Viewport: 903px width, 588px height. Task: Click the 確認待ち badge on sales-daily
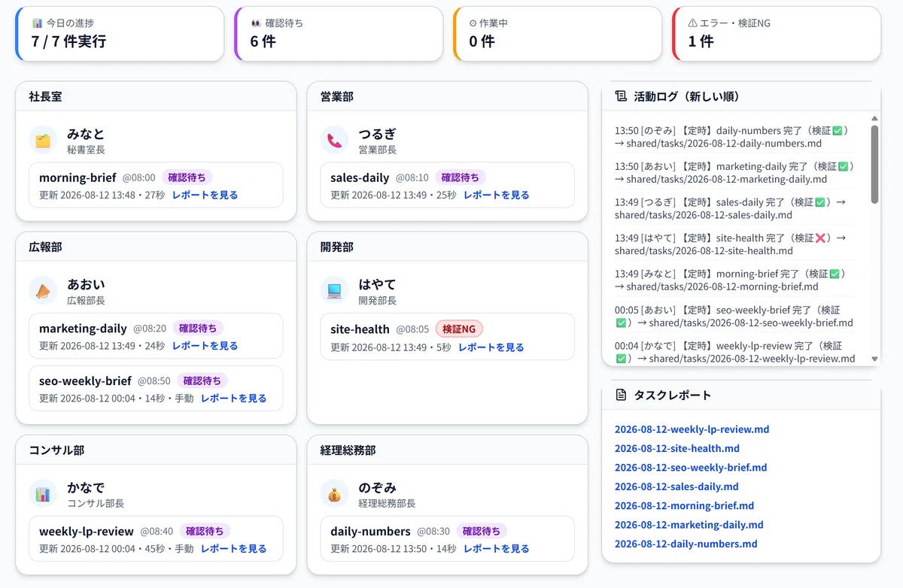pos(461,177)
